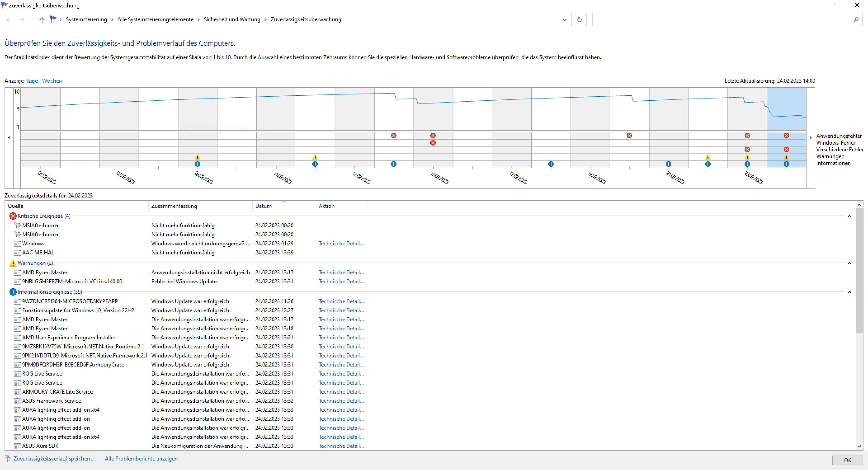Image resolution: width=868 pixels, height=470 pixels.
Task: Collapse the Warnungen group chevron
Action: click(849, 263)
